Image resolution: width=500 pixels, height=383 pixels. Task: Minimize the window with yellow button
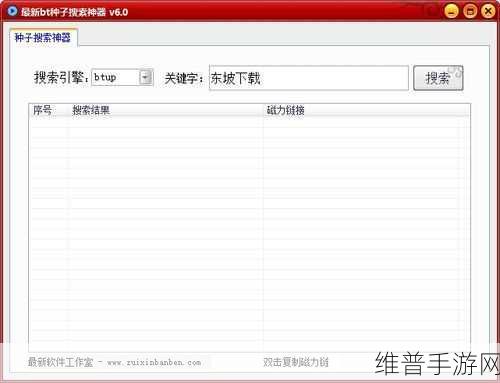tap(451, 11)
